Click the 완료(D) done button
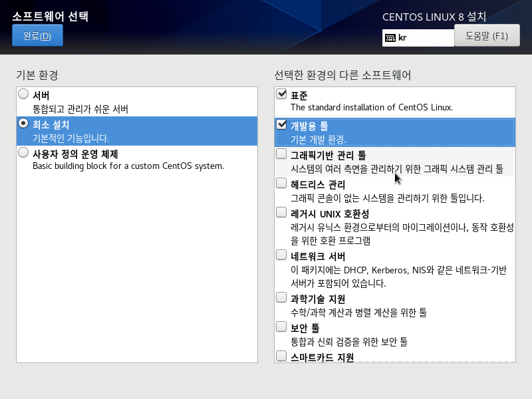532x399 pixels. tap(37, 35)
